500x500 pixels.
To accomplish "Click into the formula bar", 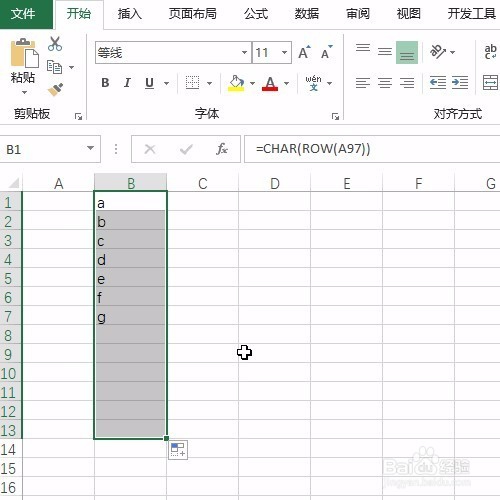I will coord(372,149).
